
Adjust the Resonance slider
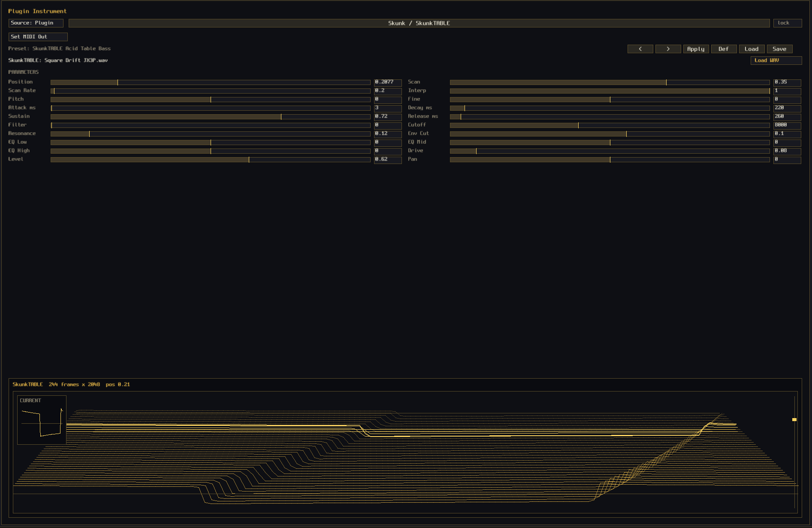210,134
